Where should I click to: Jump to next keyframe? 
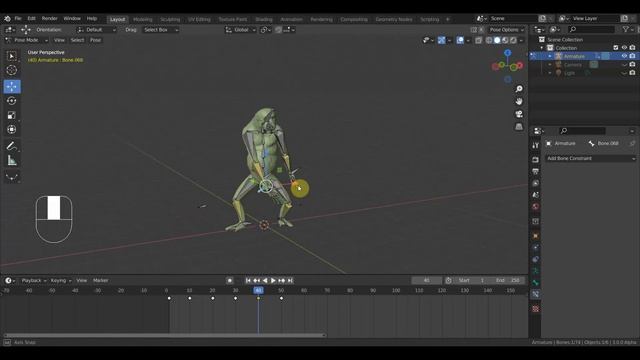[282, 280]
